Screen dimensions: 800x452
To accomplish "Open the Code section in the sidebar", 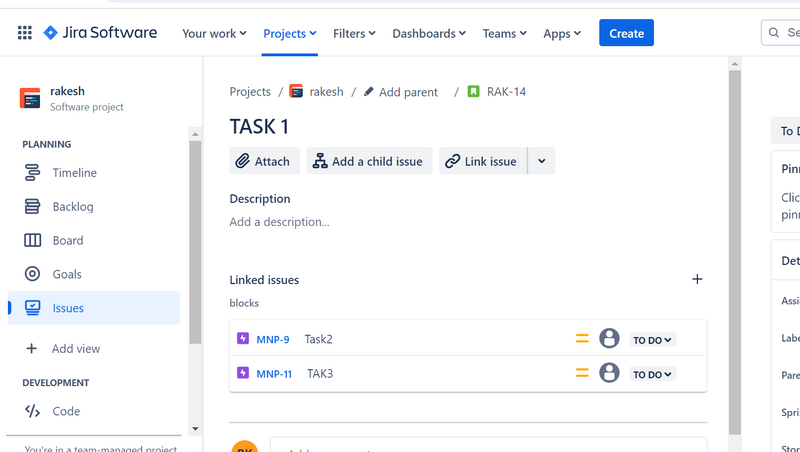I will [66, 411].
